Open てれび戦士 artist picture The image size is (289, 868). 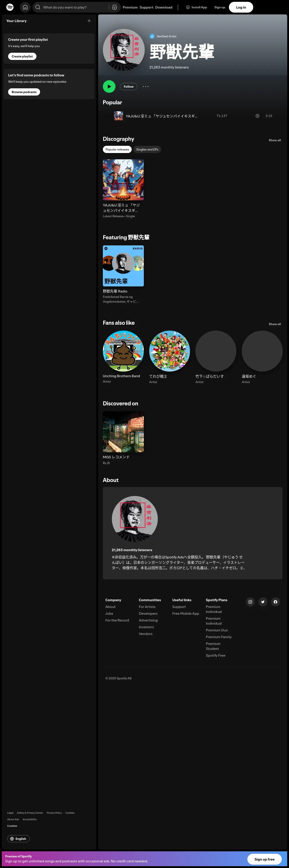[169, 351]
